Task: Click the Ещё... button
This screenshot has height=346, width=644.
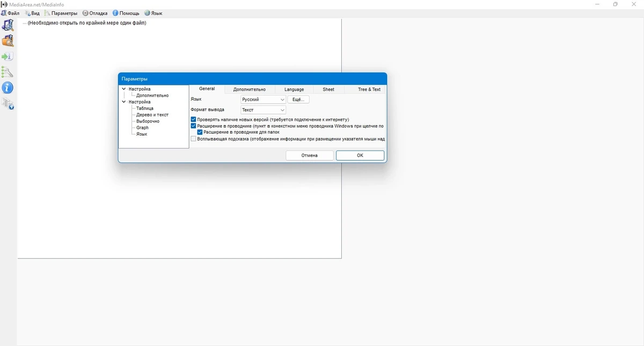Action: pyautogui.click(x=298, y=100)
